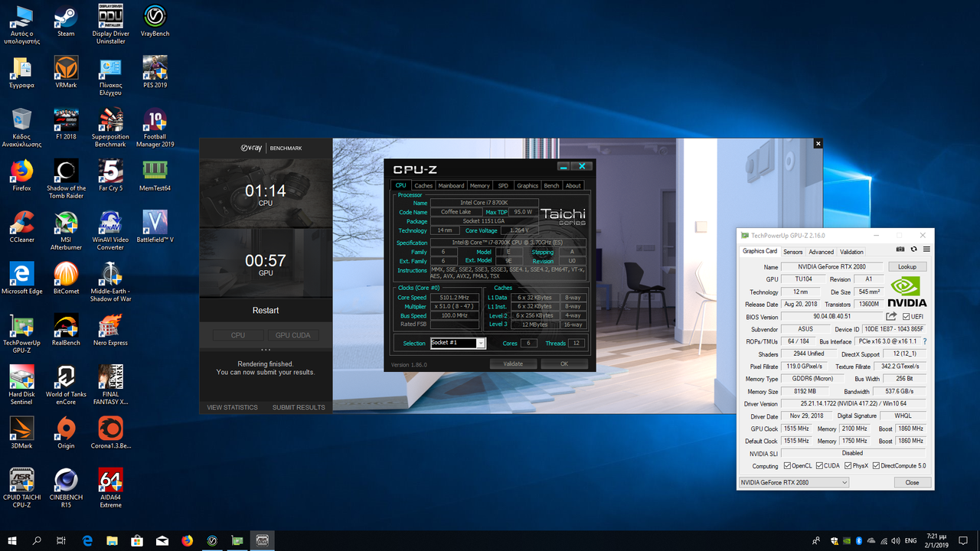Open Windows Start menu
The height and width of the screenshot is (551, 980).
pos(12,540)
